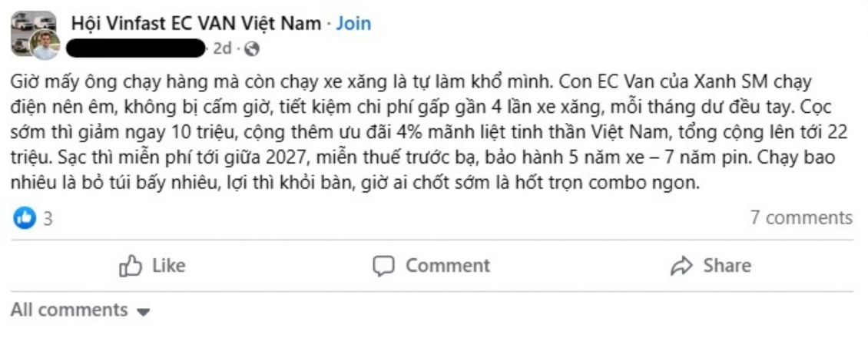868x338 pixels.
Task: Click the Share arrow icon
Action: [681, 266]
